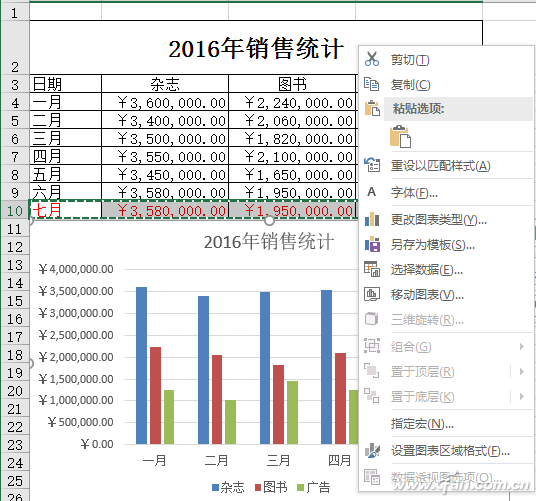Screen dimensions: 536x501
Task: Choose 剪切(T) from the context menu
Action: (x=410, y=60)
